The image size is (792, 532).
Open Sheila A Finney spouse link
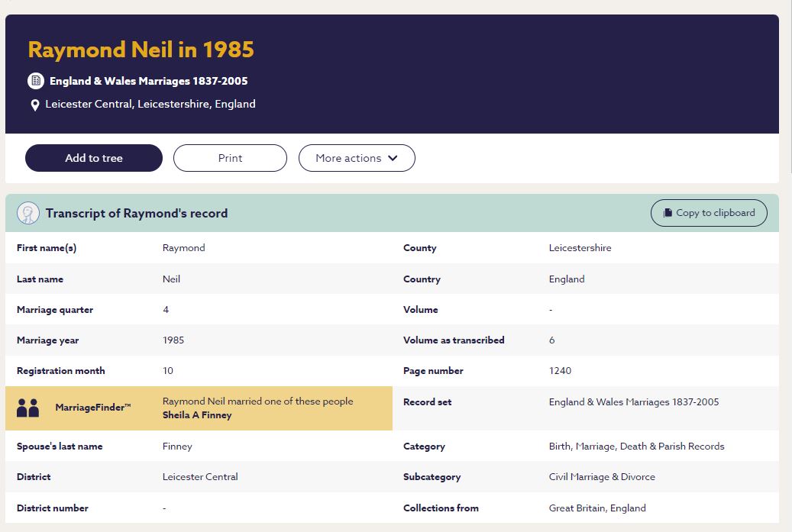[197, 415]
